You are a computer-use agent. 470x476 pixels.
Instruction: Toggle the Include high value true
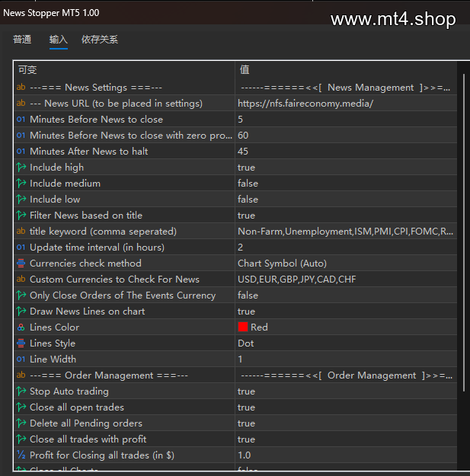pos(346,168)
